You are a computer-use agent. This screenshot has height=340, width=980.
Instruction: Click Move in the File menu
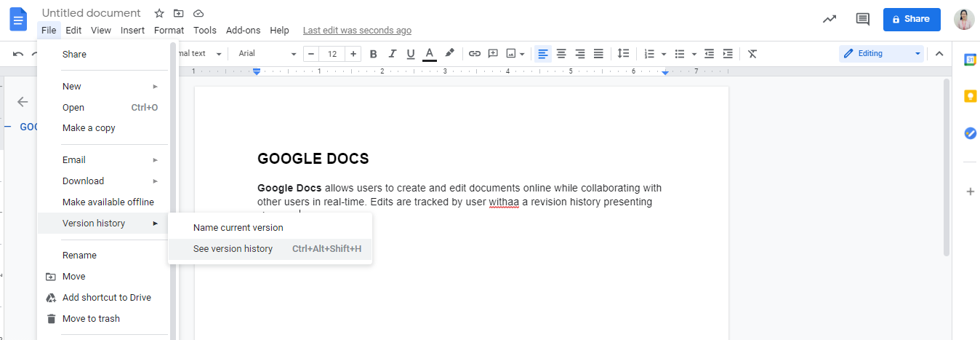103,276
